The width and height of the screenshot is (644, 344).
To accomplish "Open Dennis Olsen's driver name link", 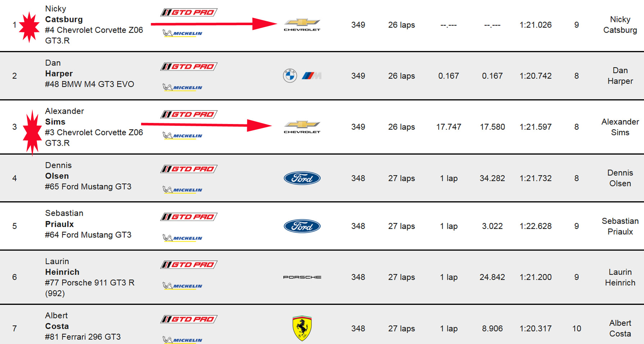I will tap(57, 176).
